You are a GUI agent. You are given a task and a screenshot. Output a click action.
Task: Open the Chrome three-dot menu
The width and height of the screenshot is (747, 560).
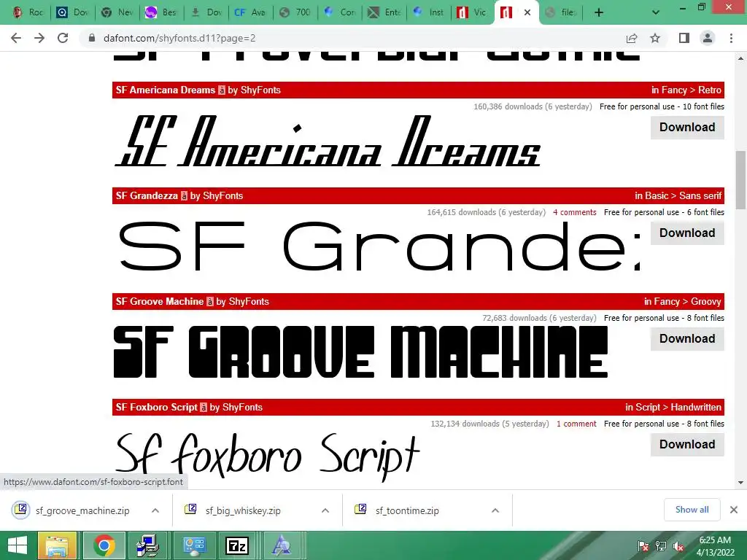point(731,38)
